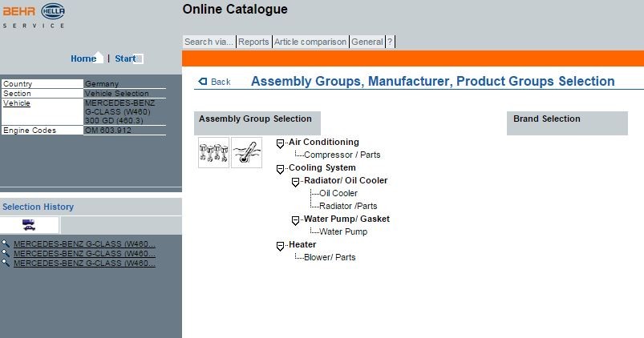Image resolution: width=644 pixels, height=338 pixels.
Task: Click the engine pistons assembly group icon
Action: (x=213, y=152)
